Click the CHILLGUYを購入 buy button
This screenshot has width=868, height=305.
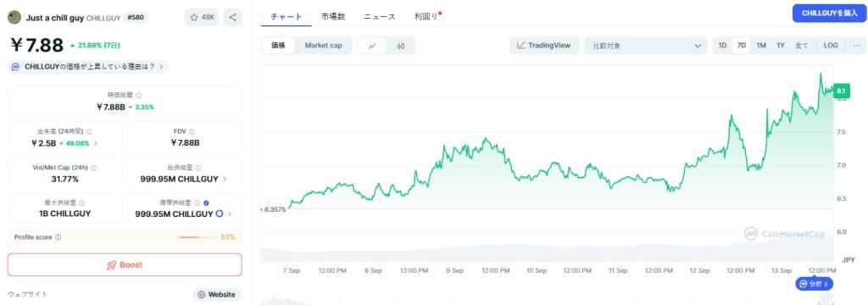tap(829, 13)
